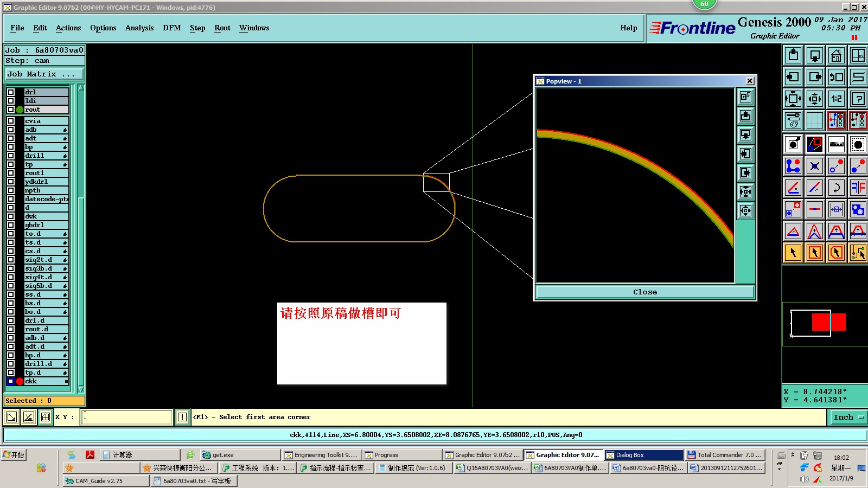Toggle the checkbox for drl layer
Viewport: 868px width, 488px height.
coord(11,92)
